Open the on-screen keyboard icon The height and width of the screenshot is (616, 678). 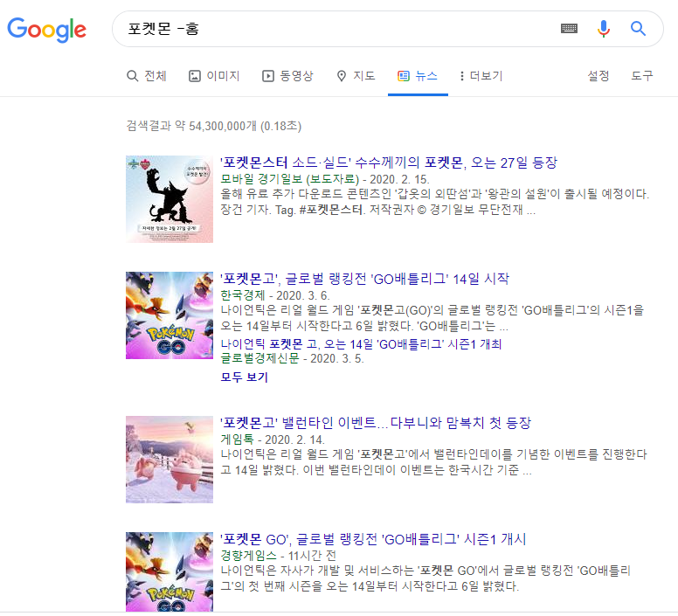point(569,29)
